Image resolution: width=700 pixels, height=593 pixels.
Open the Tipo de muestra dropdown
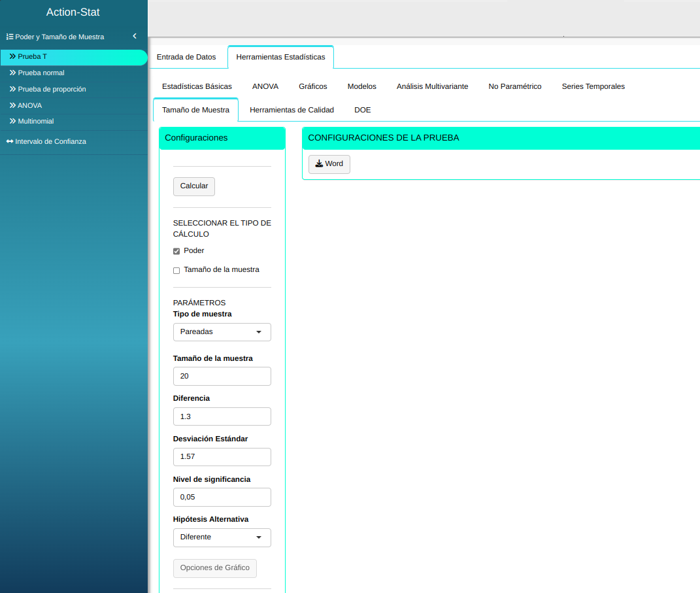click(222, 332)
